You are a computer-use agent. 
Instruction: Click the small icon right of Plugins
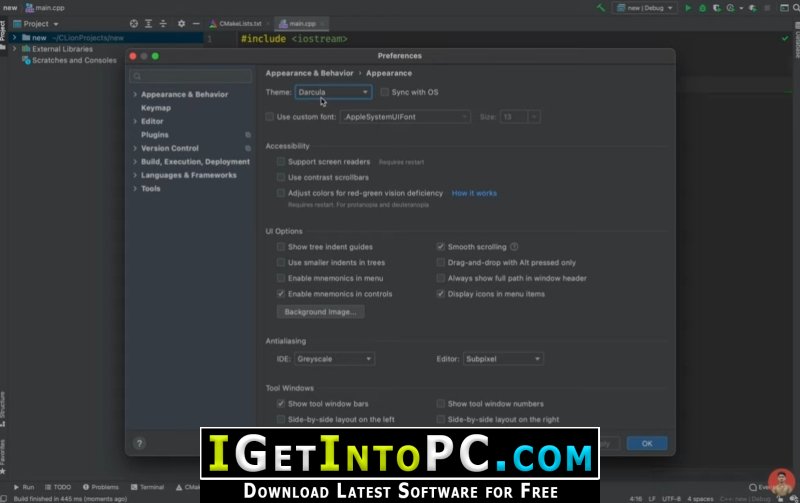(x=248, y=135)
